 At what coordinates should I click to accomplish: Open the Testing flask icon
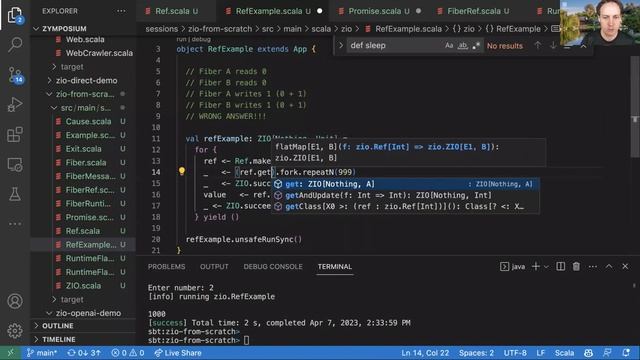click(15, 194)
